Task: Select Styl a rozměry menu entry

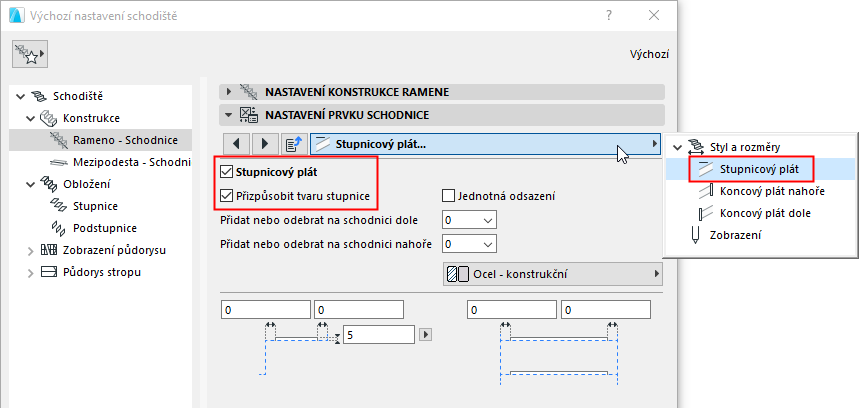Action: coord(745,147)
